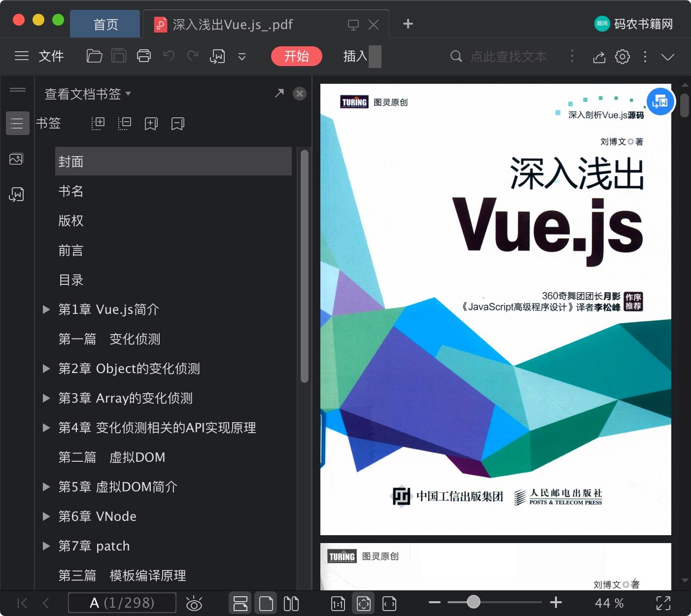Toggle the bookmark list sidebar icon
The image size is (691, 616).
(17, 123)
